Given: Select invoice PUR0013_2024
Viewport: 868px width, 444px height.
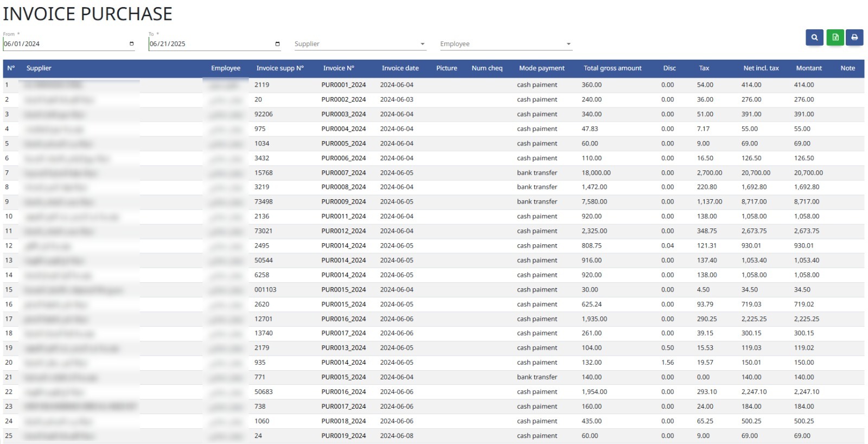Looking at the screenshot, I should pos(343,348).
